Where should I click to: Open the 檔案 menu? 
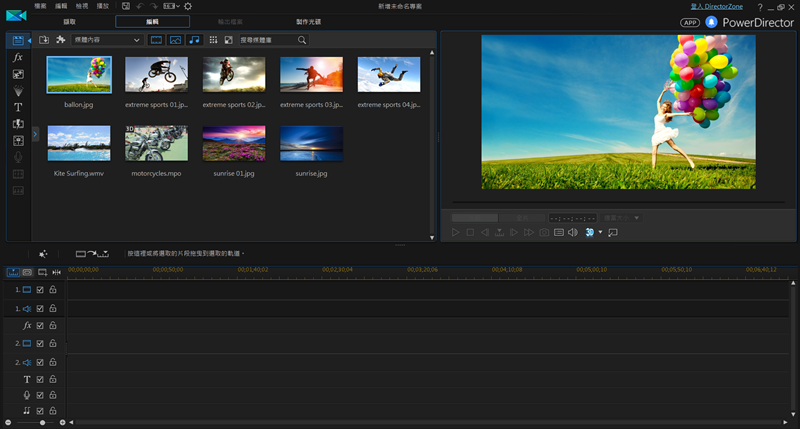tap(40, 6)
